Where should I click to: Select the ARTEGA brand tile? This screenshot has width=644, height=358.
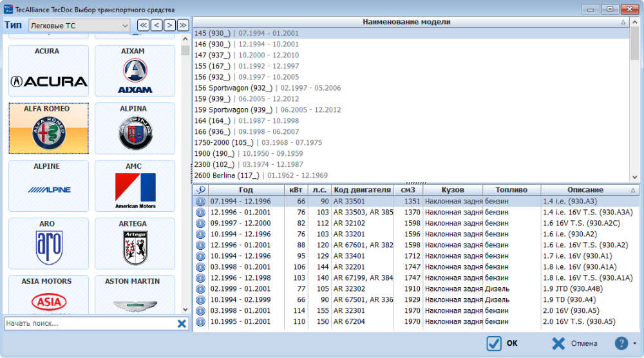click(135, 243)
